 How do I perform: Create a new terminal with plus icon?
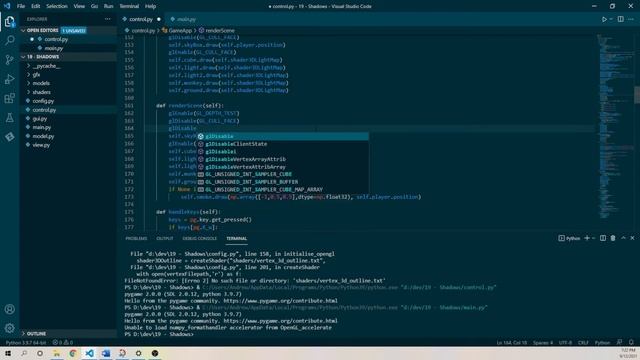coord(587,238)
